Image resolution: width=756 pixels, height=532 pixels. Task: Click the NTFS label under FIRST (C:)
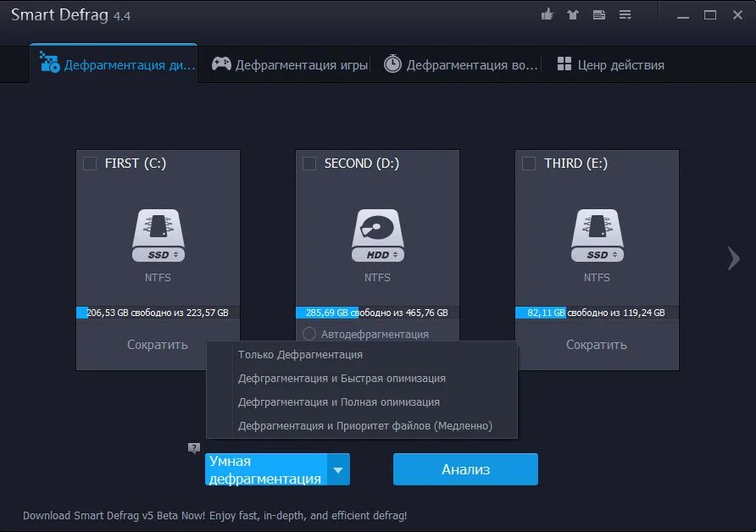pyautogui.click(x=158, y=278)
